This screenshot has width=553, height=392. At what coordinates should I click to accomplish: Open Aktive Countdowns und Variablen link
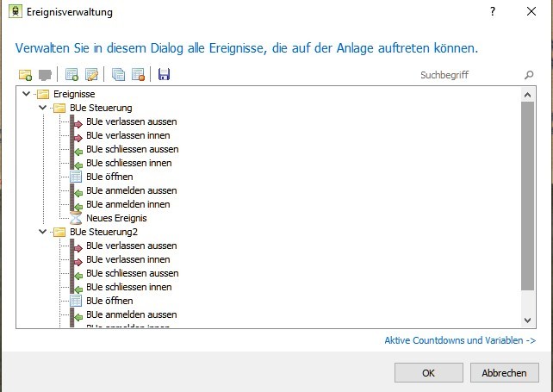(x=460, y=340)
